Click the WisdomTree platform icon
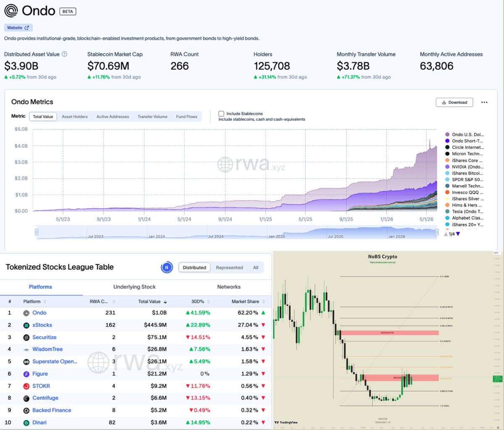 click(26, 349)
